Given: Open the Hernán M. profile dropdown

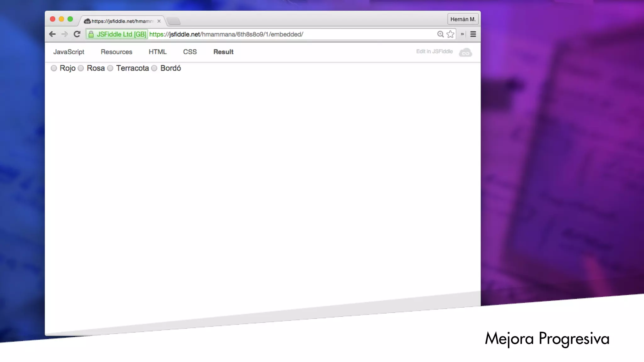Looking at the screenshot, I should (463, 19).
